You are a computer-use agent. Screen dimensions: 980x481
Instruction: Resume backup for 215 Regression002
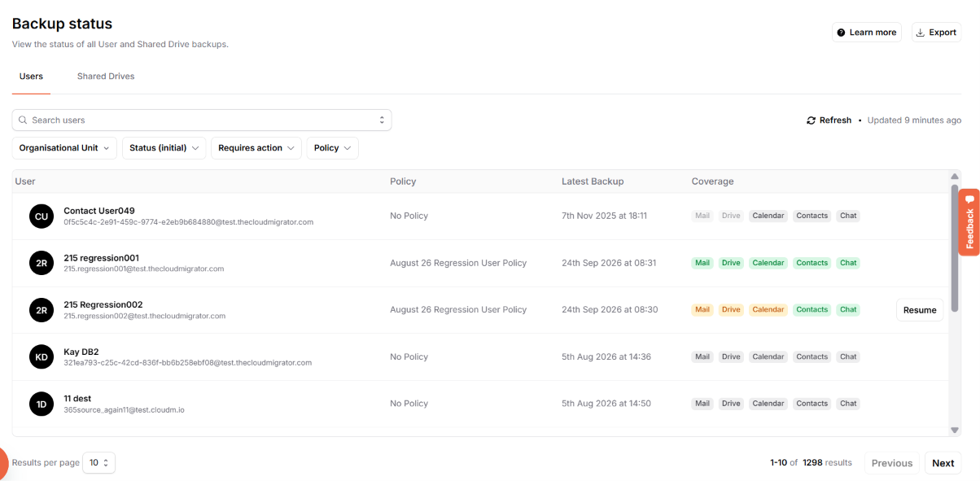coord(920,310)
